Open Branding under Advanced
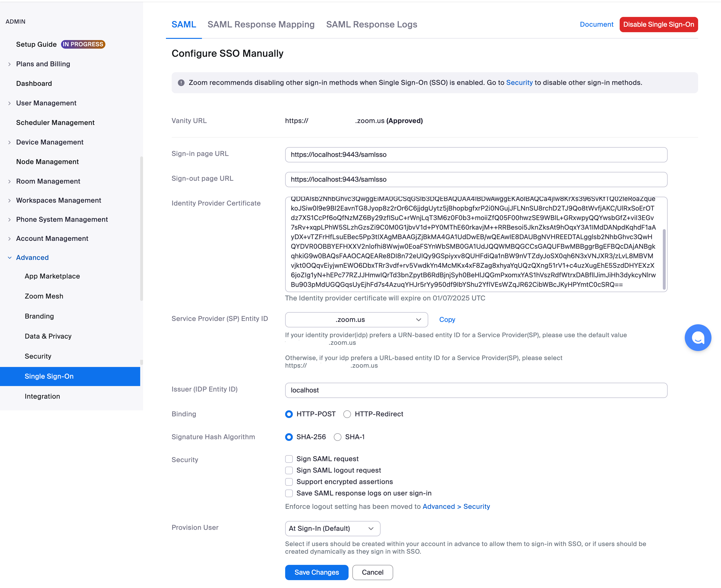This screenshot has width=721, height=588. 39,316
